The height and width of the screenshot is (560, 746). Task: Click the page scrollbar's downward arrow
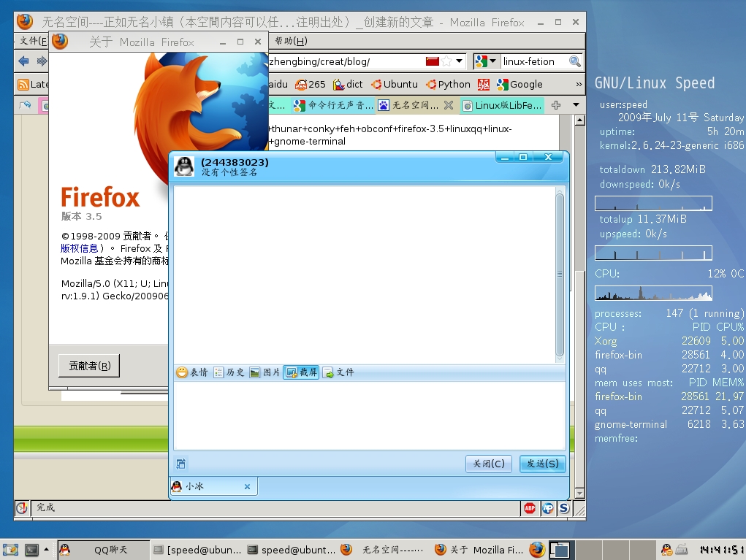point(579,494)
